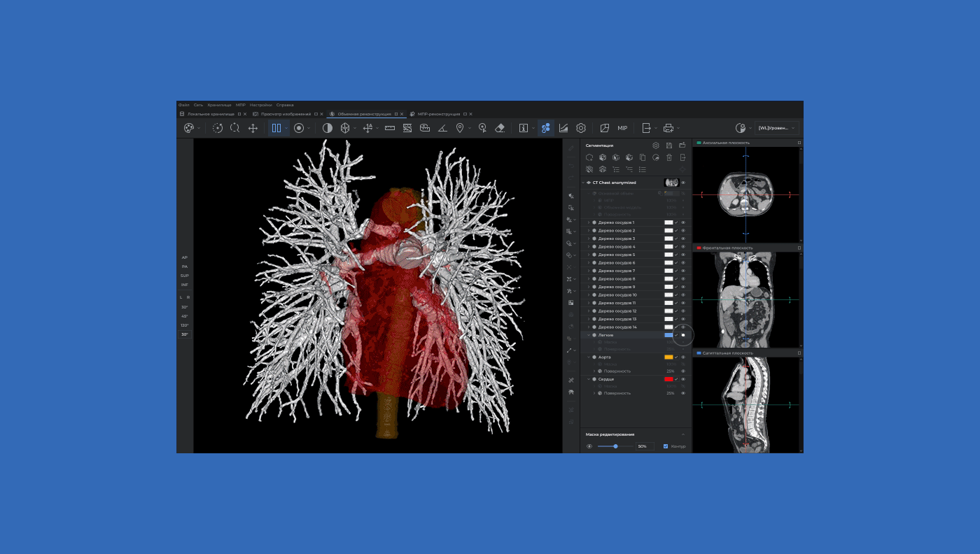Open segmentation panel gear settings
This screenshot has width=980, height=554.
pyautogui.click(x=656, y=145)
